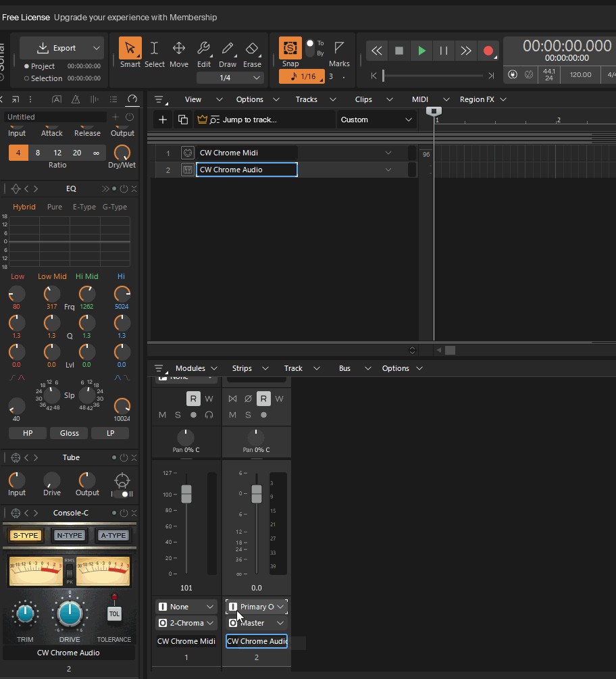616x679 pixels.
Task: Pick the Erase tool
Action: click(252, 53)
